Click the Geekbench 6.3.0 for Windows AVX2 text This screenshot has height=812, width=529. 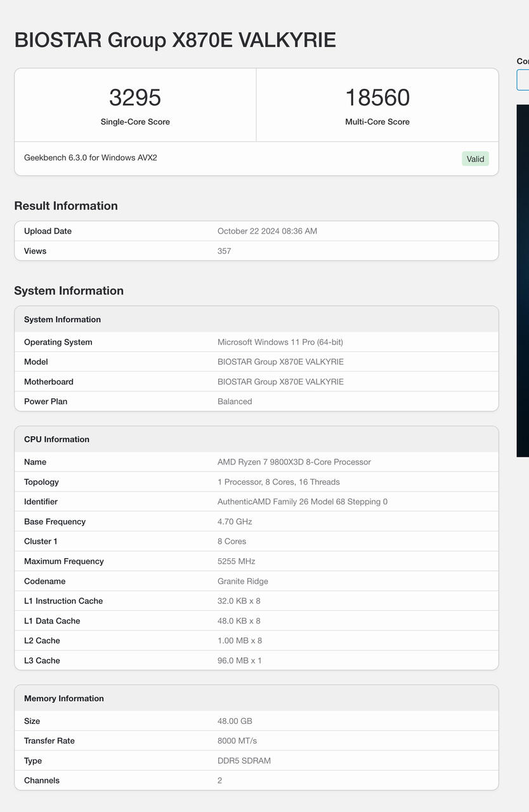coord(91,157)
